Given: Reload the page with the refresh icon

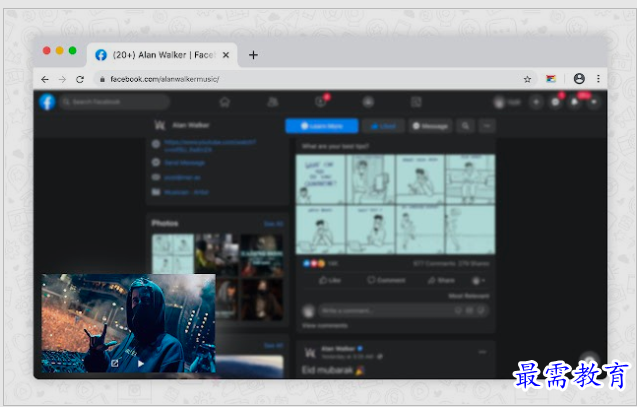Looking at the screenshot, I should pos(80,79).
